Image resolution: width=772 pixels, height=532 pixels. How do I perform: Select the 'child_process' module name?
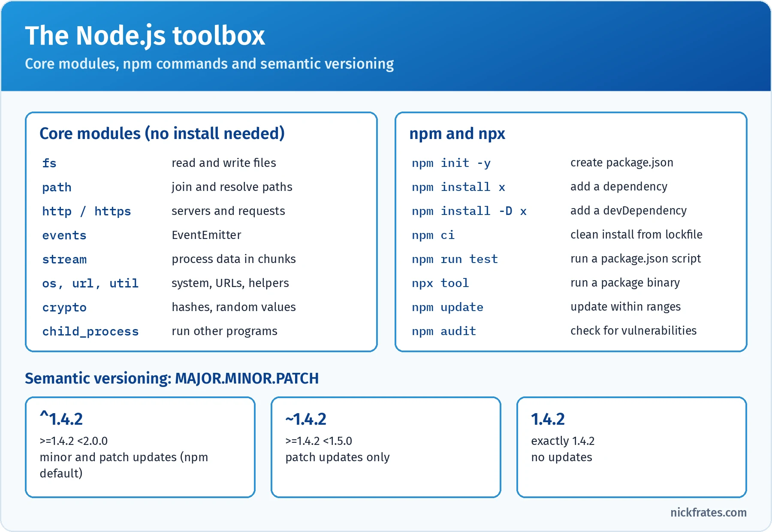[90, 331]
